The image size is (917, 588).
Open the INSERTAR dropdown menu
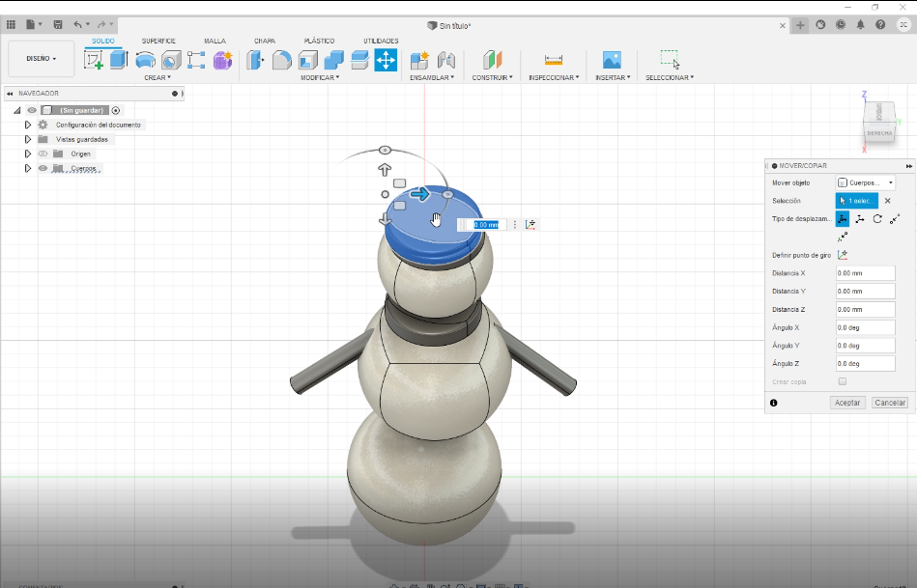(x=613, y=78)
